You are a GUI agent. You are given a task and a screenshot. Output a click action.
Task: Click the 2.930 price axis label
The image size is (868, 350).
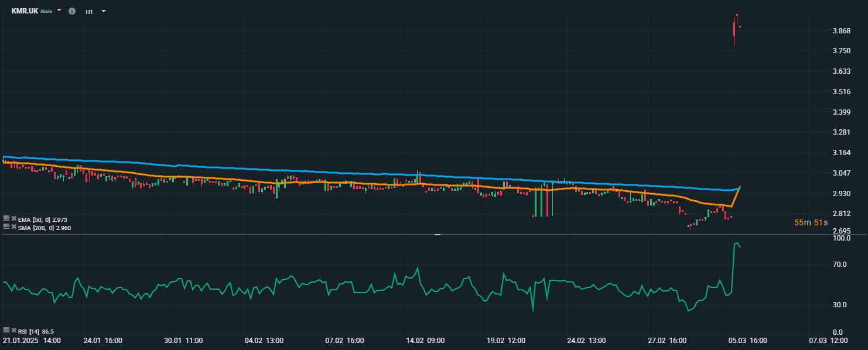click(840, 194)
